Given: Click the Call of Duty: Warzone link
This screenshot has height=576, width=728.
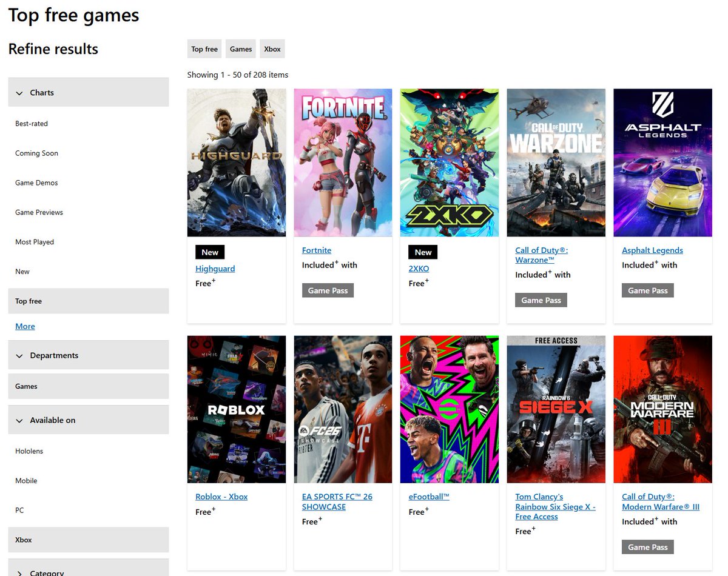Looking at the screenshot, I should tap(542, 255).
